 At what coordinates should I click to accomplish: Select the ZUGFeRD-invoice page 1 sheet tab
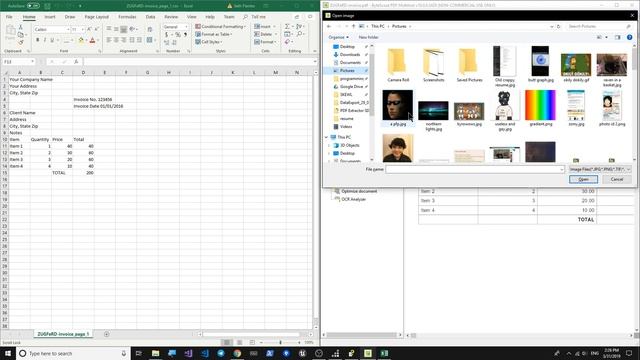(x=63, y=334)
